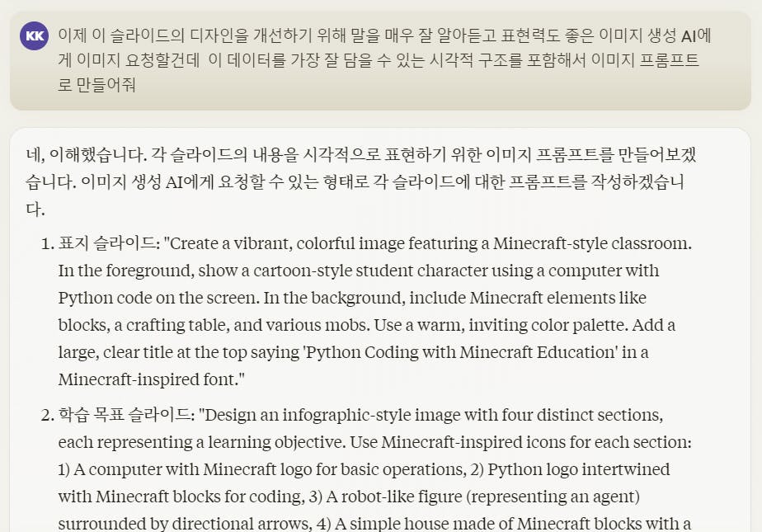The image size is (762, 532).
Task: Click '로 만들어줘' in the user message
Action: tap(96, 84)
